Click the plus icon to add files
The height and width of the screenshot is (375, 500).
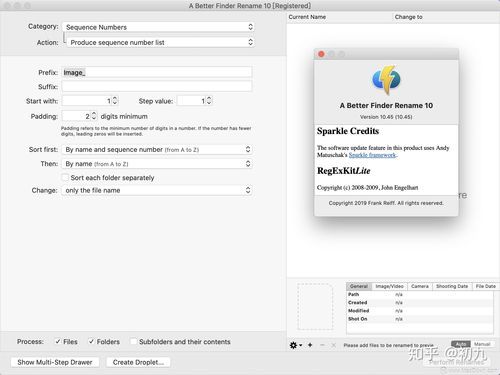point(310,345)
